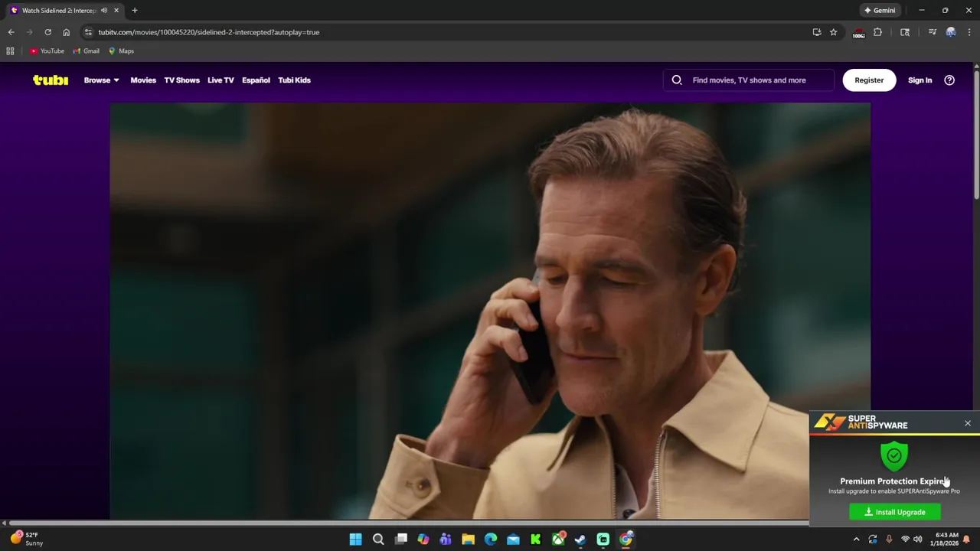This screenshot has width=980, height=551.
Task: Open Steam from the taskbar
Action: coord(580,540)
